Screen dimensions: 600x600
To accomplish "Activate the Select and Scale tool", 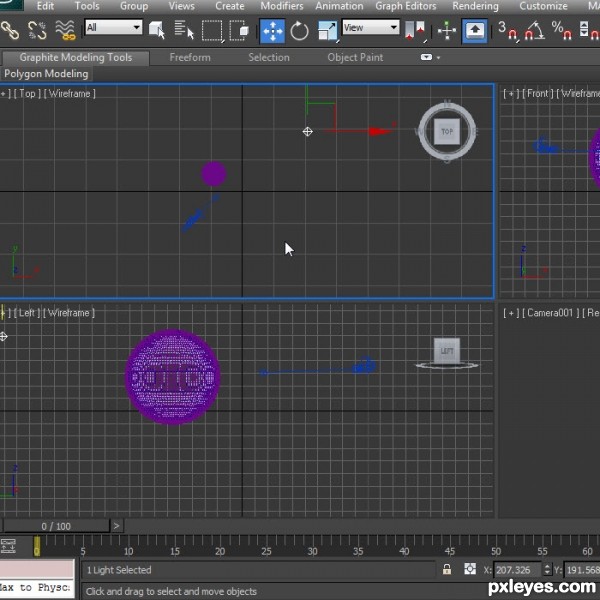I will point(328,31).
